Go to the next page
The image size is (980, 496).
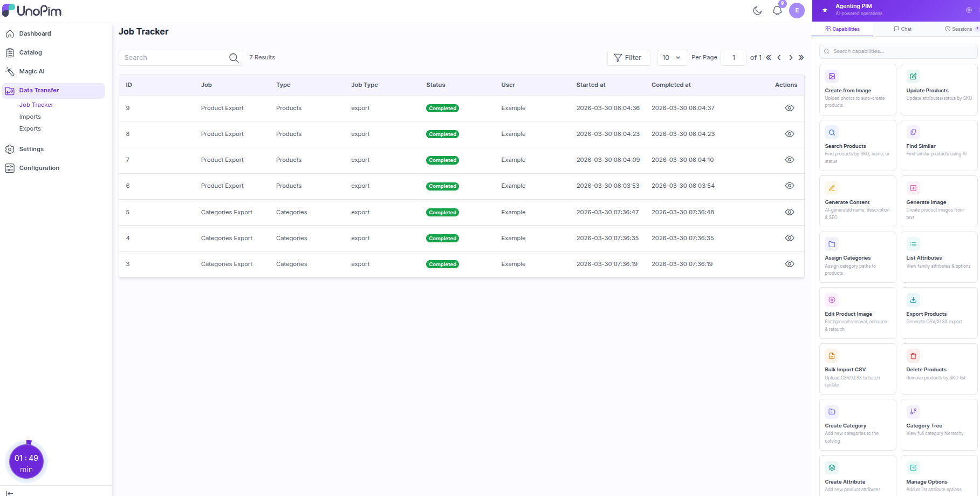tap(791, 58)
